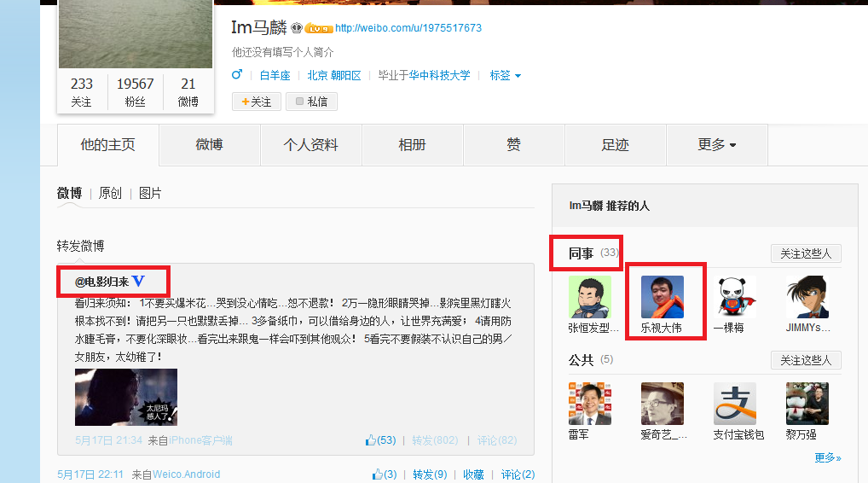The width and height of the screenshot is (868, 483).
Task: Open the profile photo of Im马麟
Action: [136, 34]
